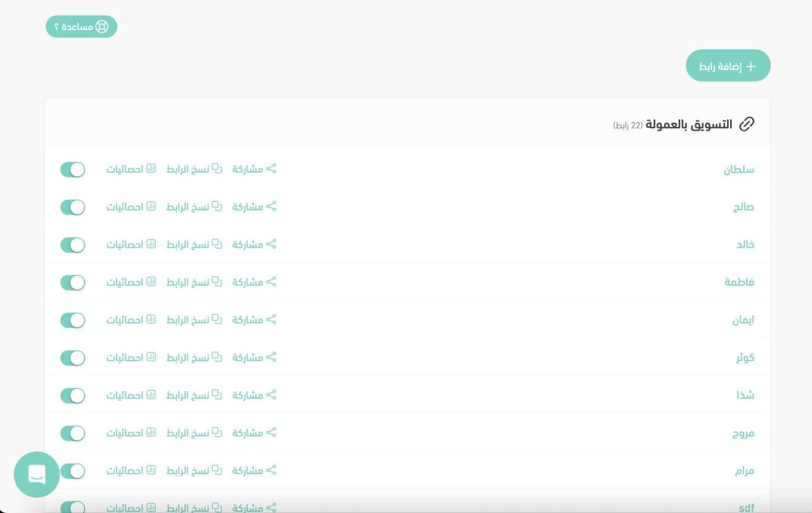
Task: Click share icon in شذا row
Action: pos(271,394)
